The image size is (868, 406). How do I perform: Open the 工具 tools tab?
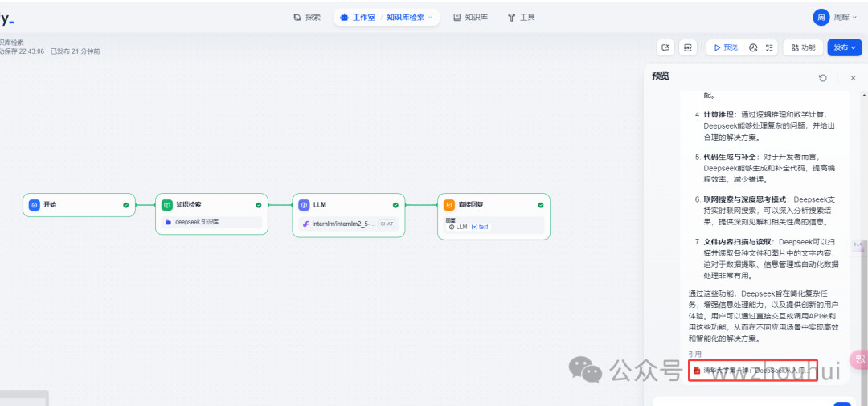click(521, 17)
